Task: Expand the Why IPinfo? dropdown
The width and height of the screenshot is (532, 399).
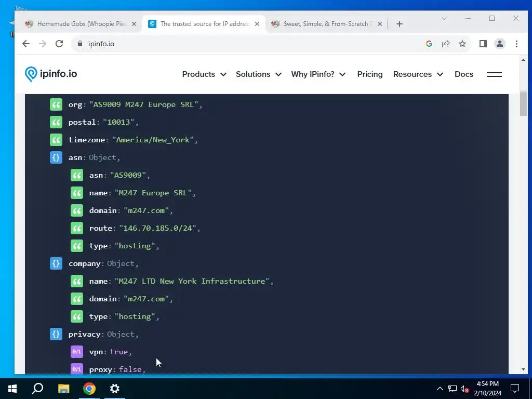Action: point(318,74)
